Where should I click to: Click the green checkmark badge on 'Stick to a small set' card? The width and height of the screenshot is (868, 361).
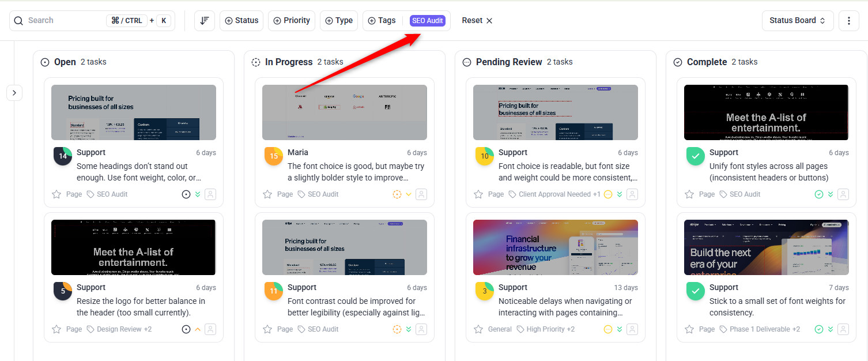[x=696, y=291]
